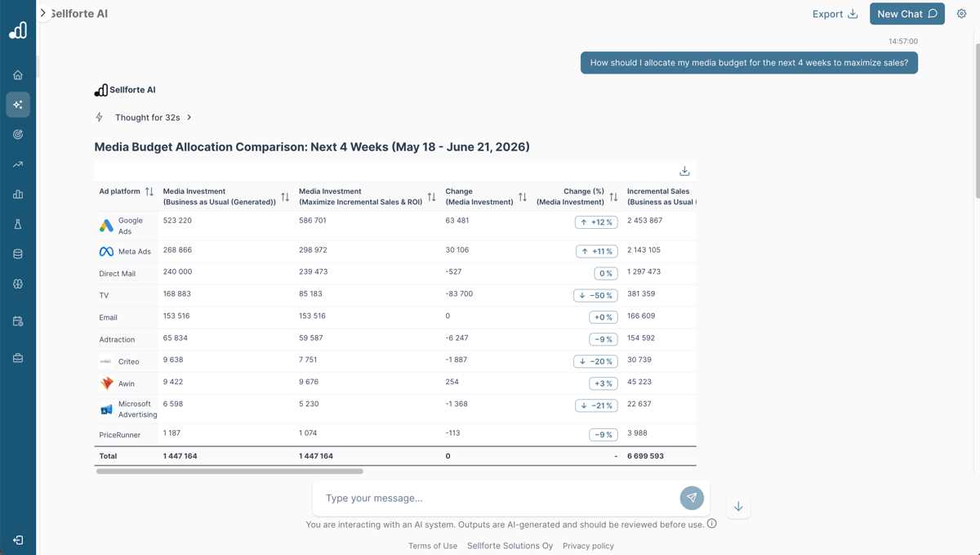
Task: Click the Email row label
Action: point(109,318)
